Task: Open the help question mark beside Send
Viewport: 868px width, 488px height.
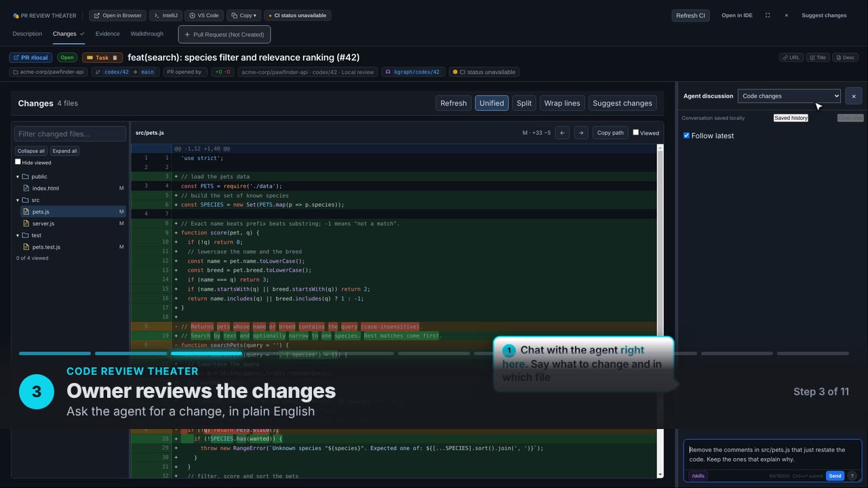Action: coord(852,476)
